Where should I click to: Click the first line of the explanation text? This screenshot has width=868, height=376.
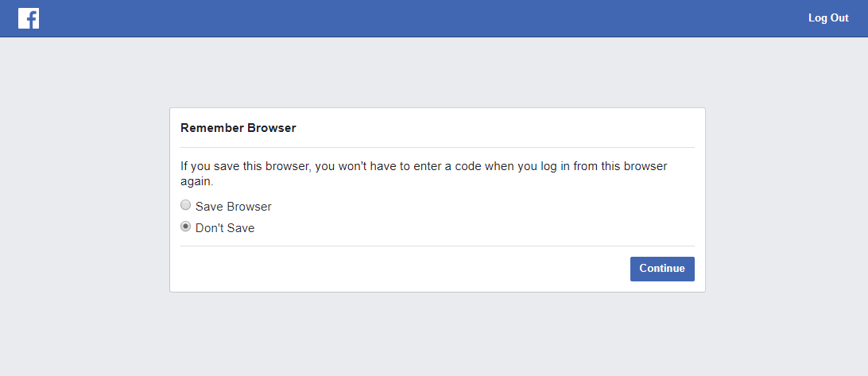[424, 166]
